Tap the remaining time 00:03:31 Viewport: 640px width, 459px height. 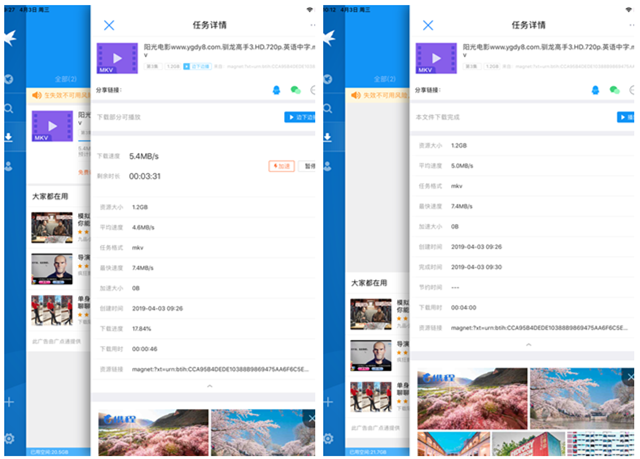click(x=145, y=176)
